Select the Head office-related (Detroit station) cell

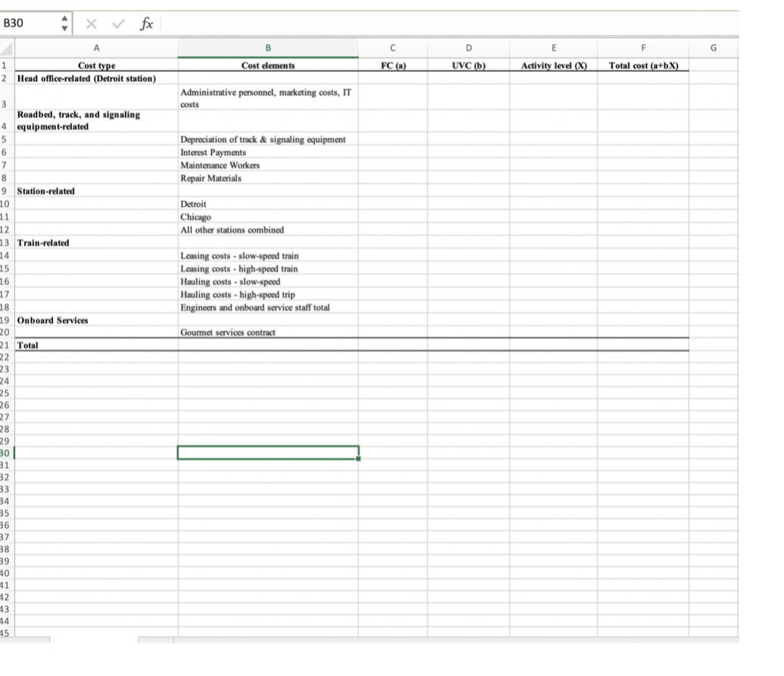(x=97, y=78)
